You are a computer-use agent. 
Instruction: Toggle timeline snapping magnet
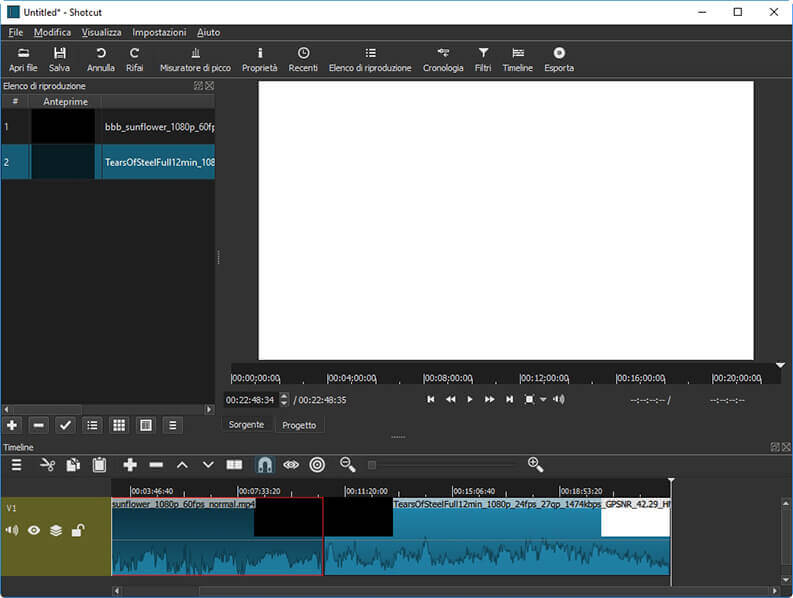(265, 464)
